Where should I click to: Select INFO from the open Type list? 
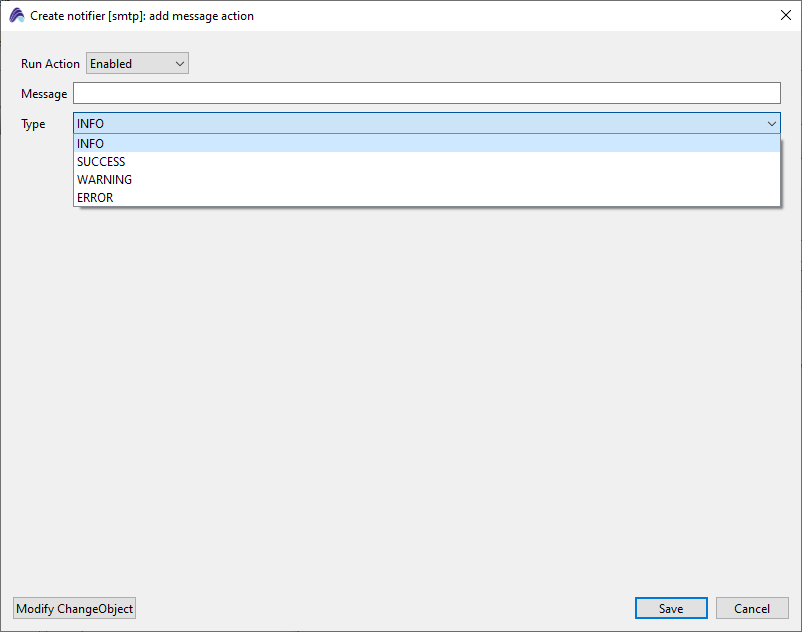(90, 144)
